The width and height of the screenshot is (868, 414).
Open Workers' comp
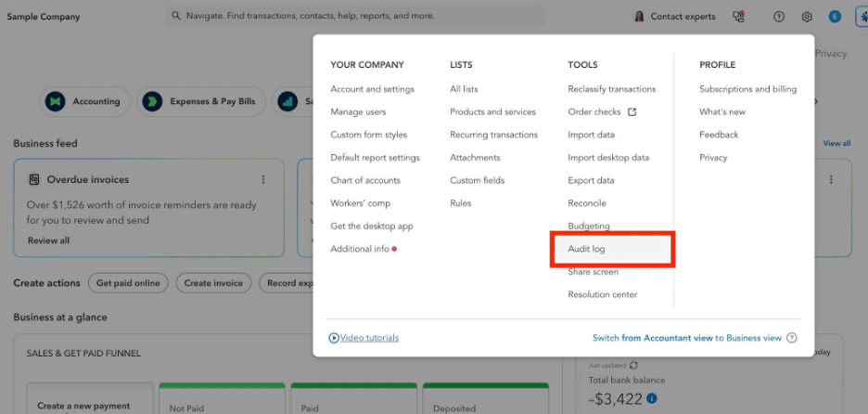pos(361,203)
